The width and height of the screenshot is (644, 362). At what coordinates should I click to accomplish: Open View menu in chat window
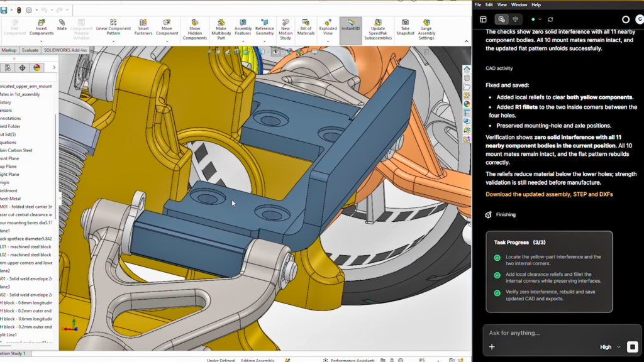pyautogui.click(x=502, y=5)
